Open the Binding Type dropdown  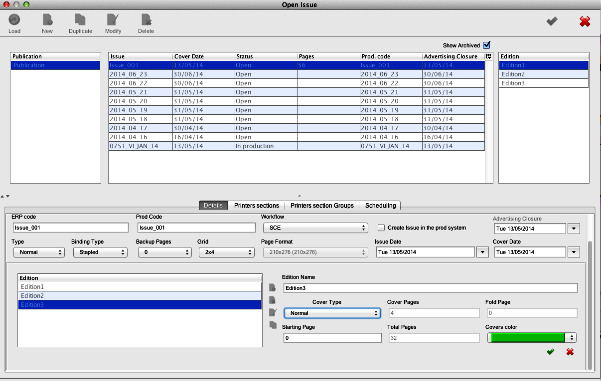100,252
